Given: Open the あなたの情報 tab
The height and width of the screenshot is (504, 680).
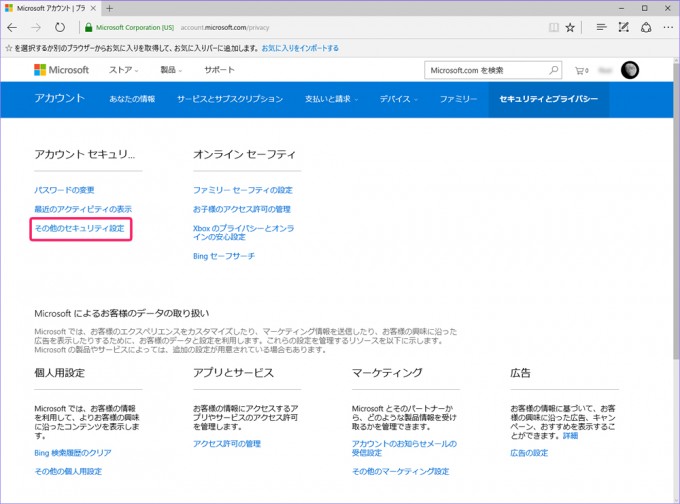Looking at the screenshot, I should pyautogui.click(x=132, y=99).
